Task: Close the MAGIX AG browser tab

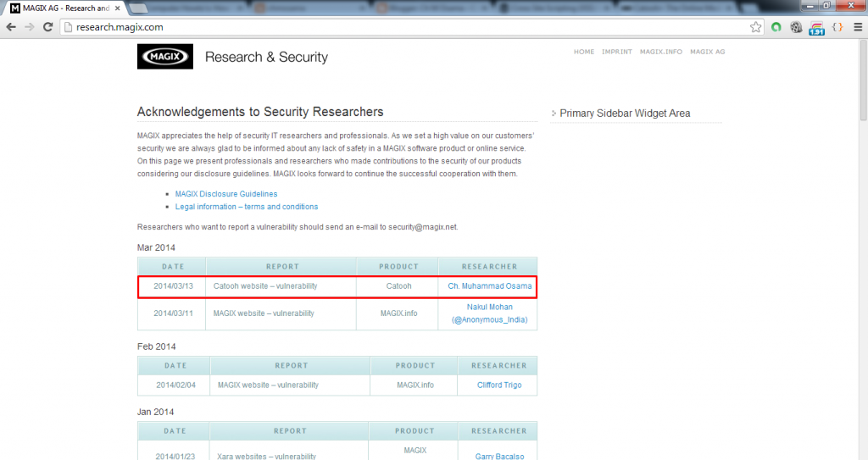Action: point(117,8)
